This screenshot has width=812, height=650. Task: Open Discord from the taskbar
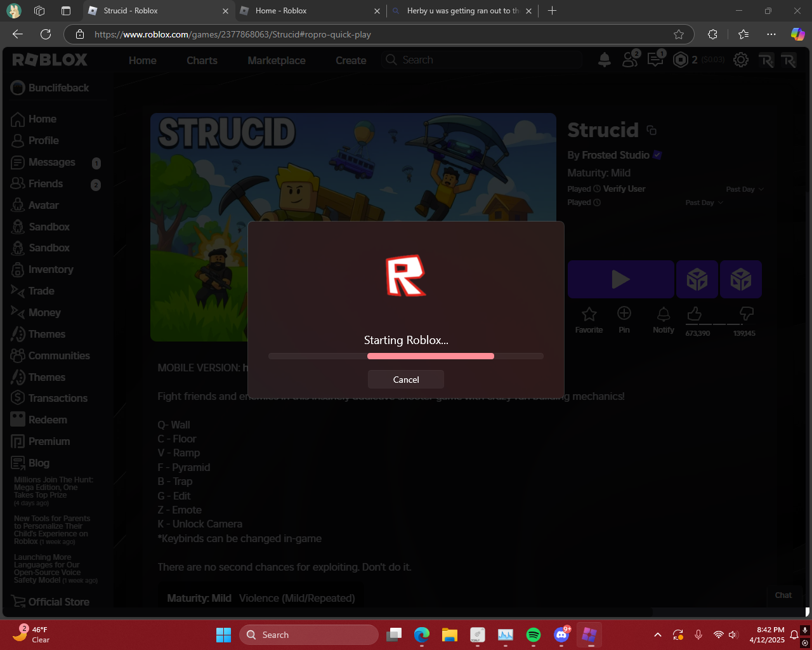pyautogui.click(x=561, y=635)
